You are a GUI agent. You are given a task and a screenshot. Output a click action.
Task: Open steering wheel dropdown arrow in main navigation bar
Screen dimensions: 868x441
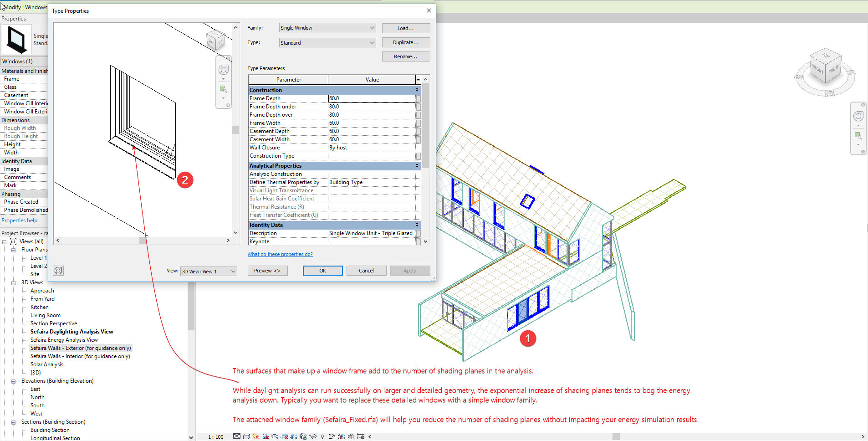(x=858, y=126)
